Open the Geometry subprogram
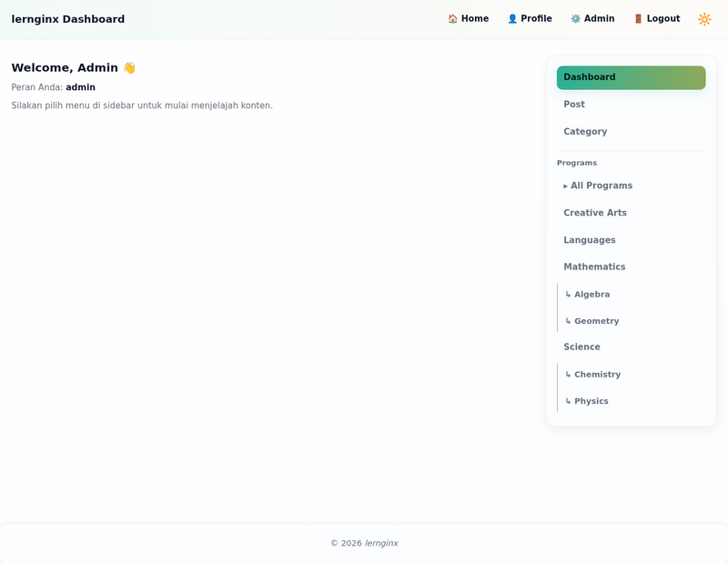The width and height of the screenshot is (728, 563). click(632, 321)
